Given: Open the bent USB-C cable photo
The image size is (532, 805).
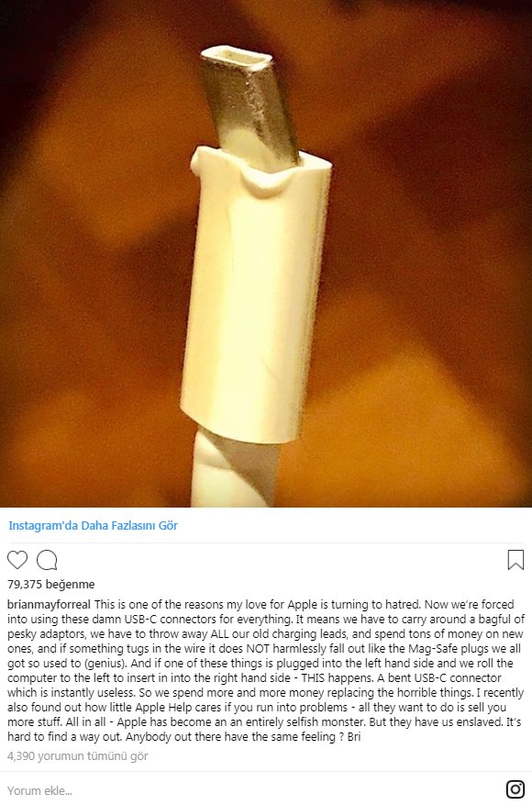Looking at the screenshot, I should point(266,253).
